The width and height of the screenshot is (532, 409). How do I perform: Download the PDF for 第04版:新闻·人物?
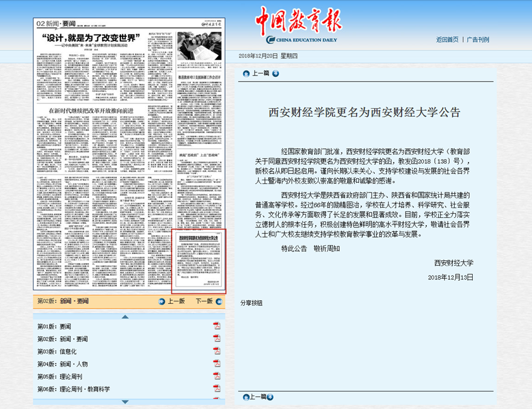point(216,364)
